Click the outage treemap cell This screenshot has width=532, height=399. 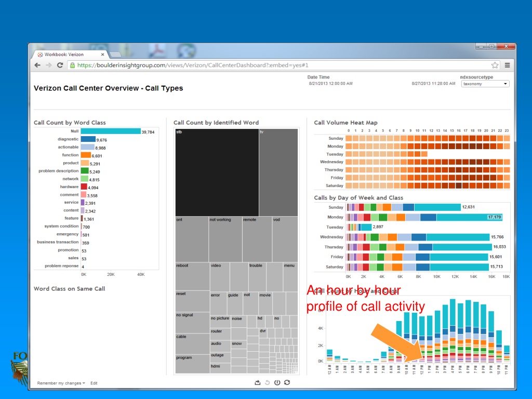[220, 358]
